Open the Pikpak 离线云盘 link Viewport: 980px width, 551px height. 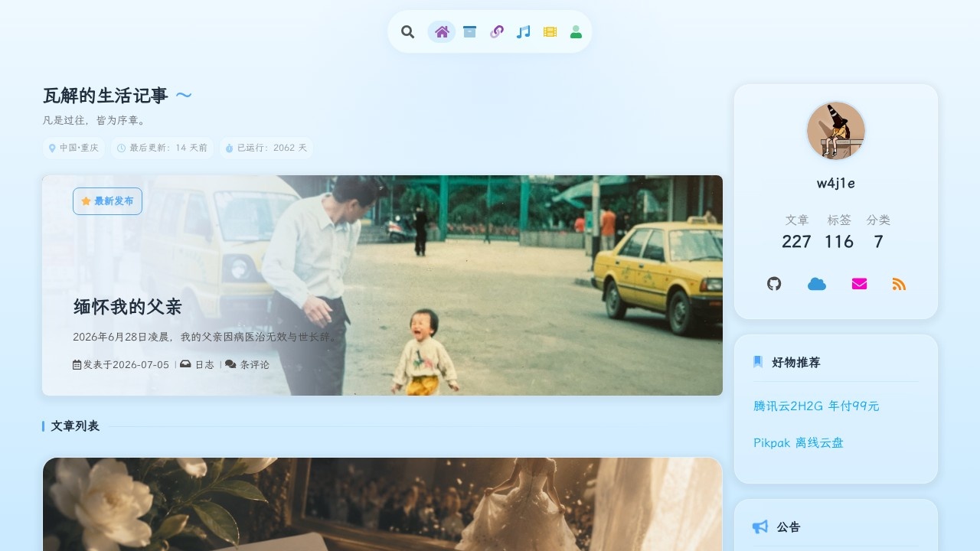[x=799, y=443]
